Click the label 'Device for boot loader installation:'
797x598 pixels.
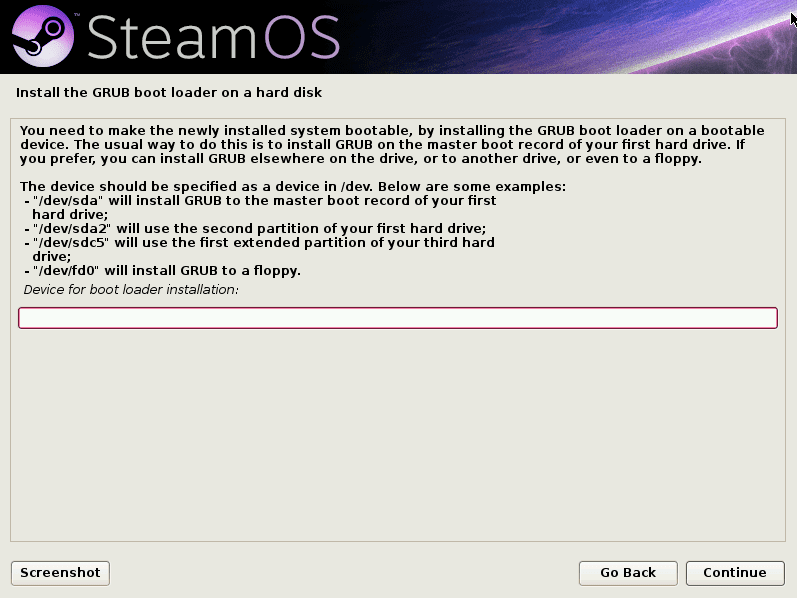tap(131, 289)
